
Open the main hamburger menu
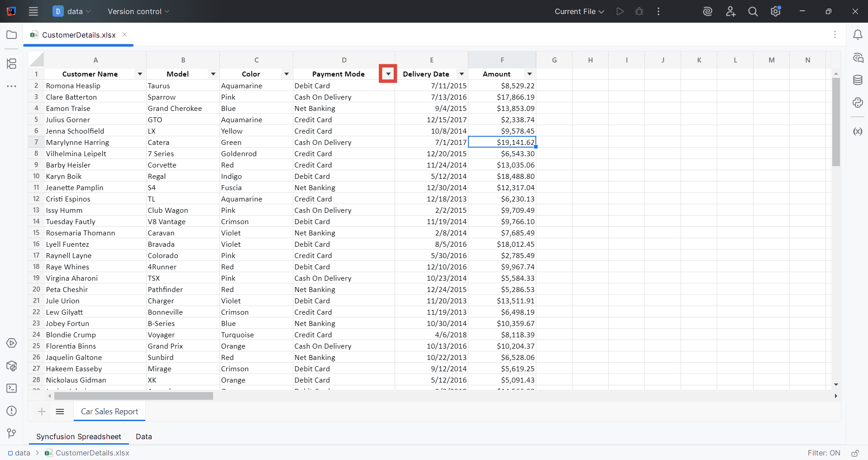point(33,11)
